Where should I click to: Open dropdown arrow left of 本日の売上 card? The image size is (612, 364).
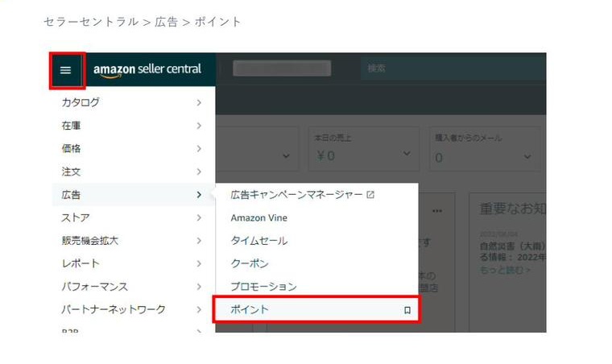286,156
